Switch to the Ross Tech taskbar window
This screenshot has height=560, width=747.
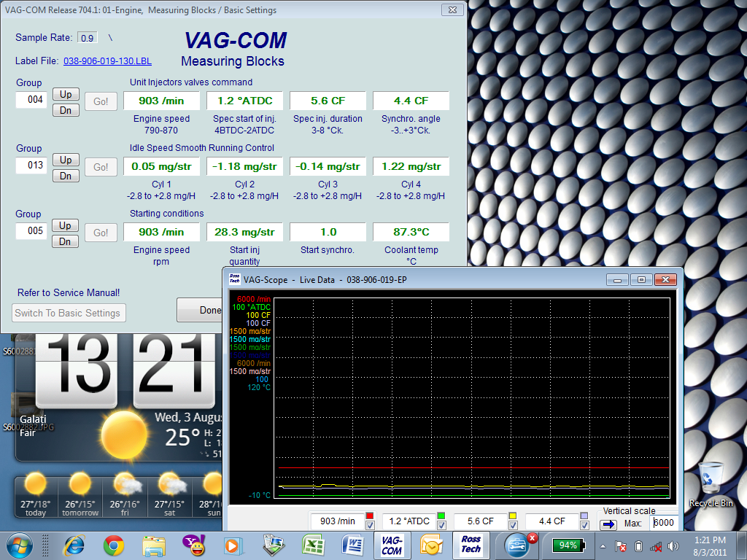pos(471,545)
